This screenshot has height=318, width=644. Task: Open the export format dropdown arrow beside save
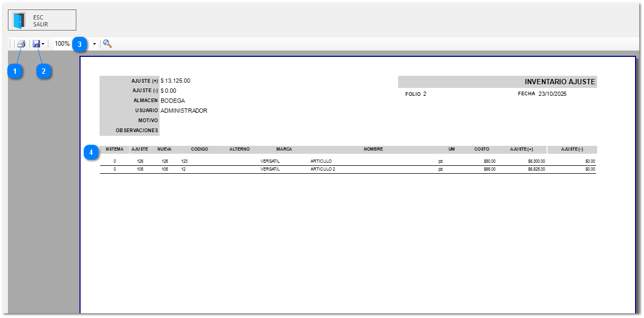pyautogui.click(x=43, y=44)
